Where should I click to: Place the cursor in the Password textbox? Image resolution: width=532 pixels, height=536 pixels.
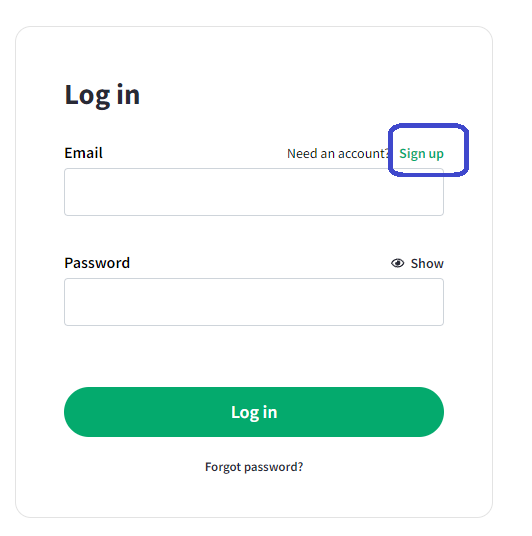click(x=254, y=302)
